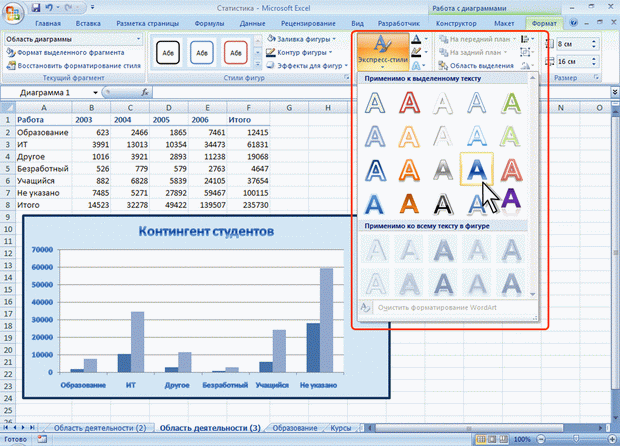Choose the purple A WordArt style
Viewport: 620px width, 446px height.
[x=511, y=200]
